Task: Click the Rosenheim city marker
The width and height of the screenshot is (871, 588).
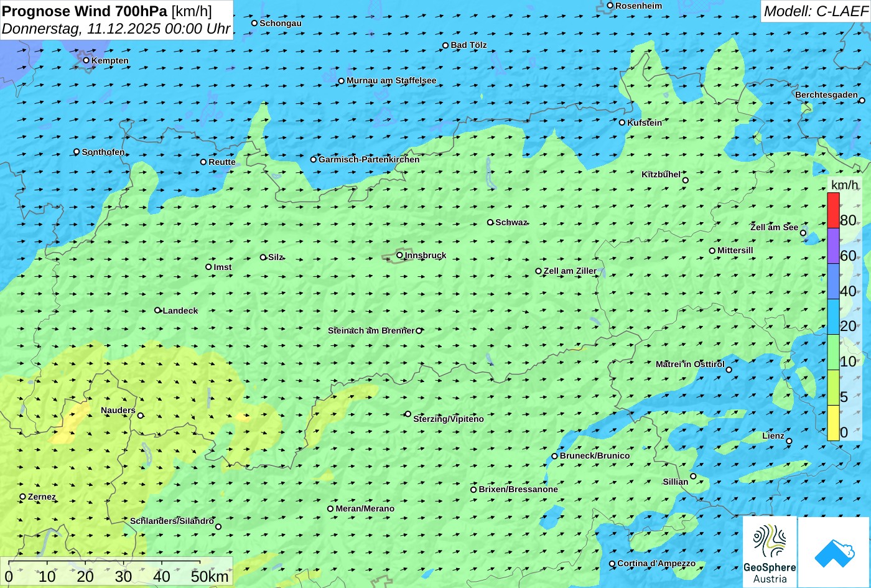Action: click(x=610, y=6)
